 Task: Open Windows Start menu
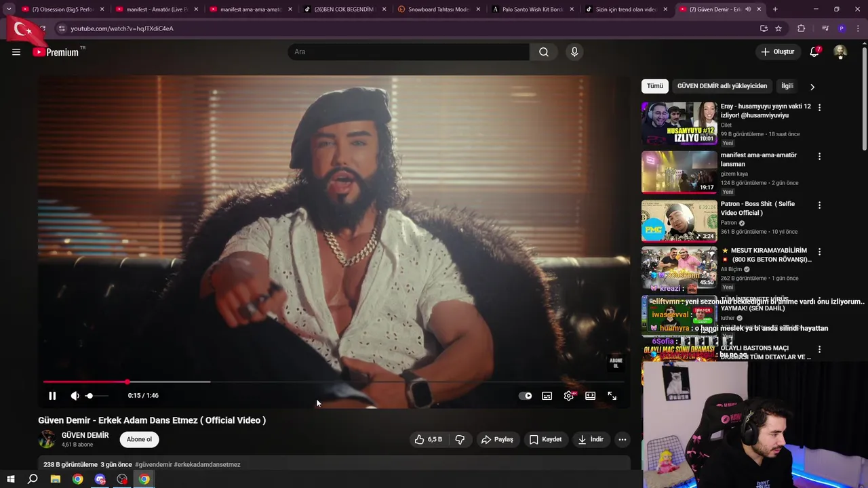tap(11, 479)
